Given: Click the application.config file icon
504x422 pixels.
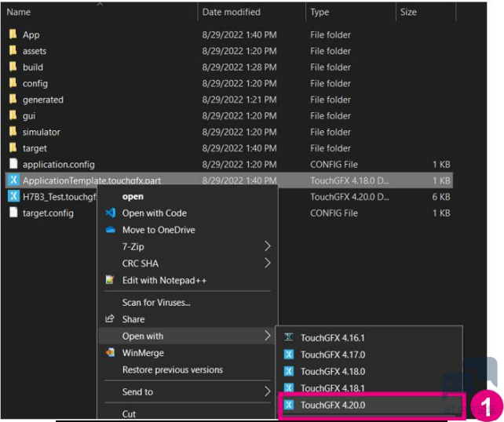Looking at the screenshot, I should click(x=13, y=164).
